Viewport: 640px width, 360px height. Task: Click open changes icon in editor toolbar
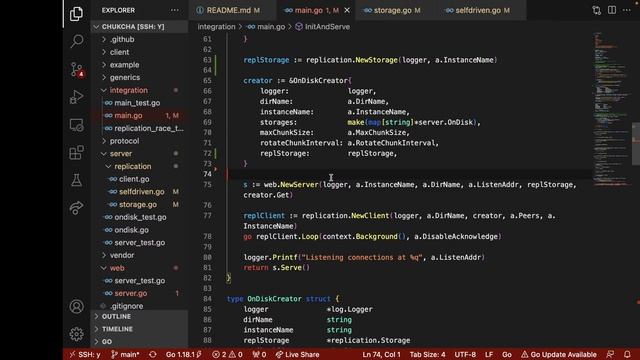[x=596, y=10]
